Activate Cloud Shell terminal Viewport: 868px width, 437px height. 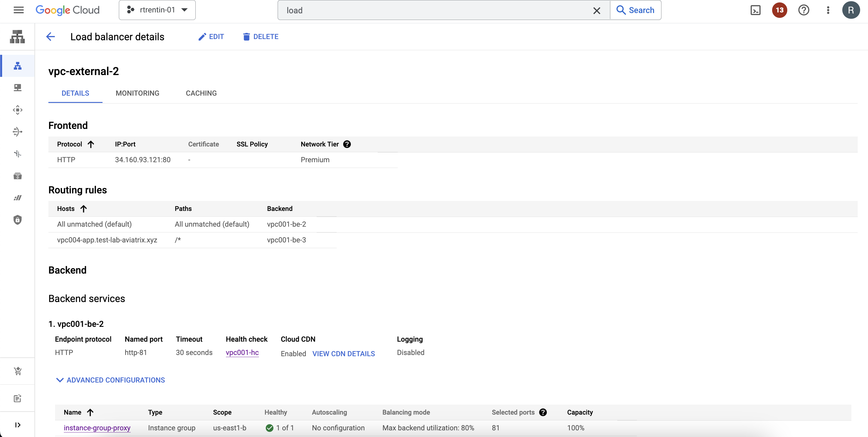click(755, 10)
